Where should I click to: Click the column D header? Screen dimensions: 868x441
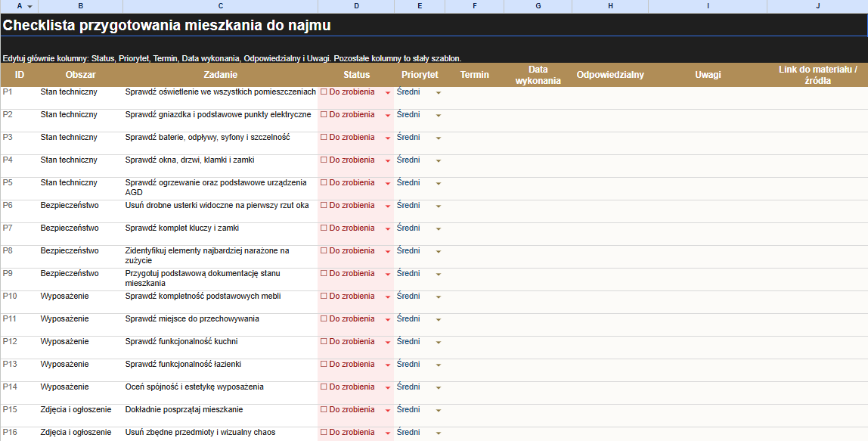click(355, 6)
